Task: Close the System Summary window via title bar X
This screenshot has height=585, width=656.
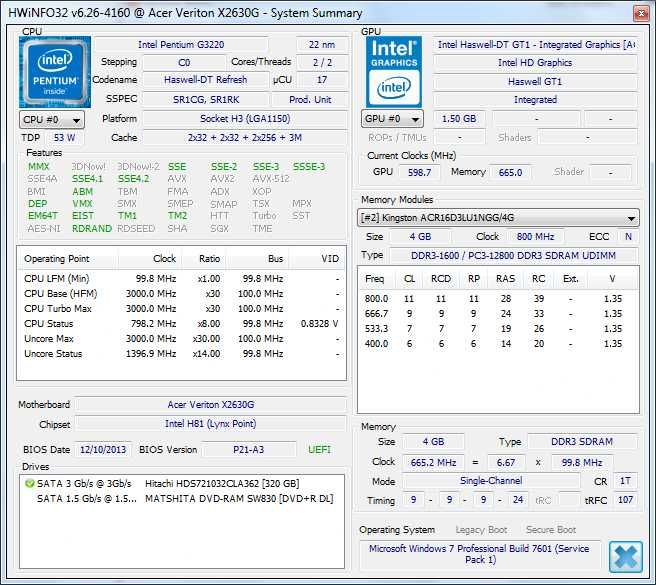Action: [641, 14]
